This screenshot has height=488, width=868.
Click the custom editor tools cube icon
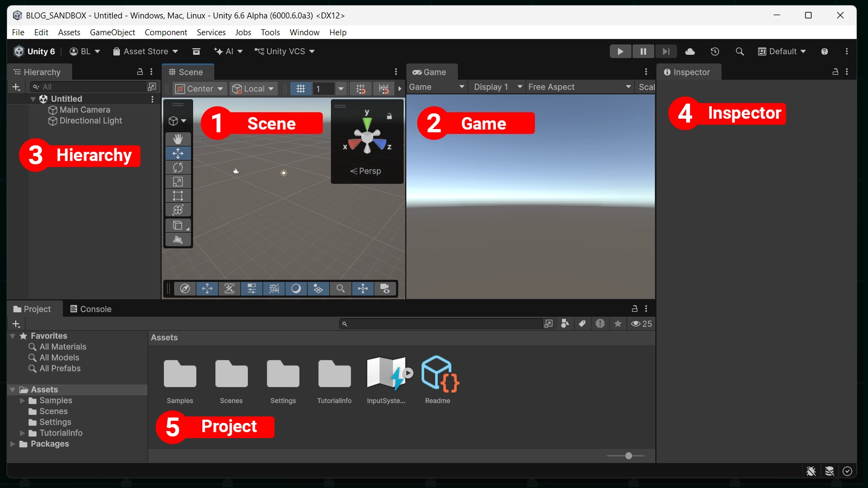coord(178,226)
